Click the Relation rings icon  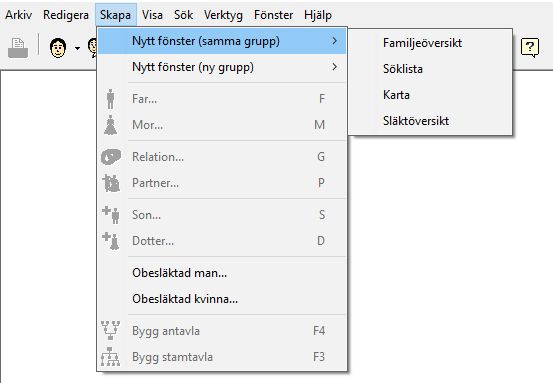click(111, 157)
